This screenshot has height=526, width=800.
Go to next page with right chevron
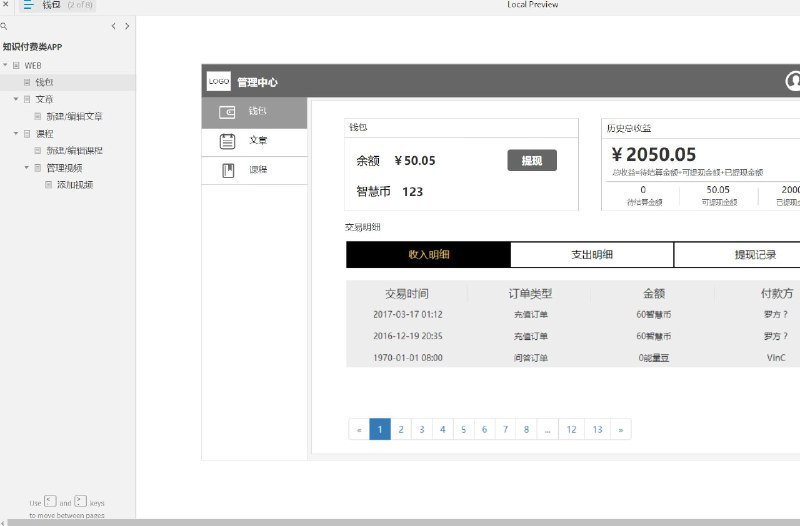pyautogui.click(x=127, y=26)
